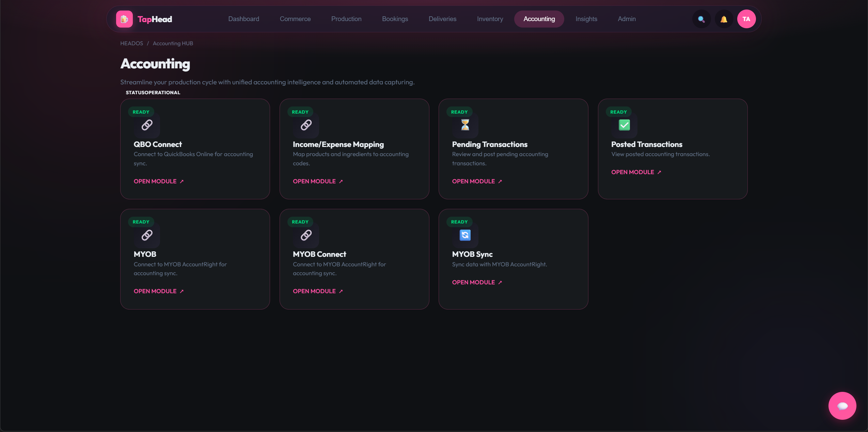Screen dimensions: 868x432
Task: Select the Insights nav tab
Action: (586, 19)
